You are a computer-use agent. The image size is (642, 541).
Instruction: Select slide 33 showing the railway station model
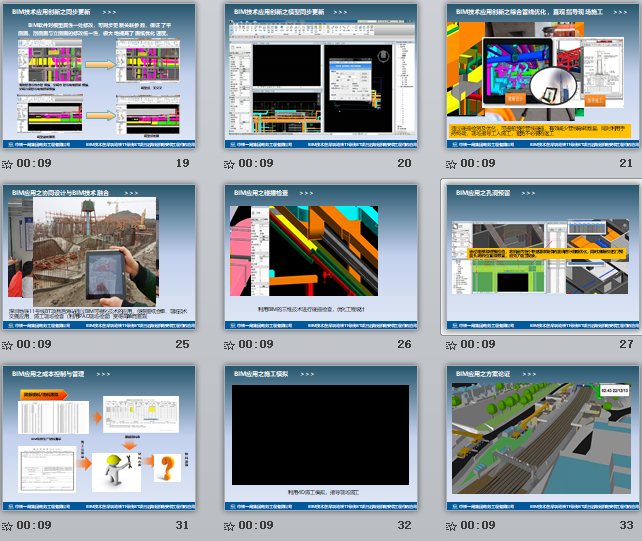[541, 438]
